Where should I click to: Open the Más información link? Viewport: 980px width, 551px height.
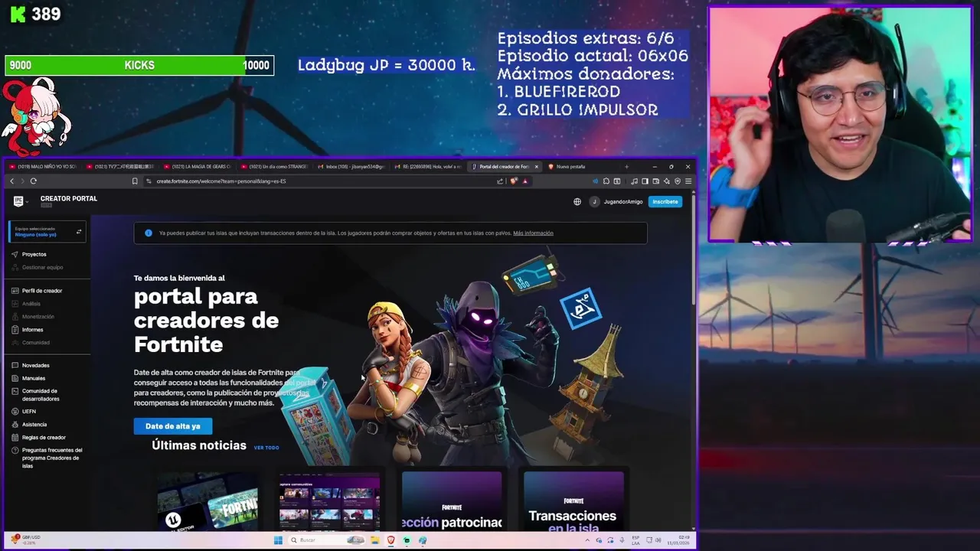(x=533, y=233)
